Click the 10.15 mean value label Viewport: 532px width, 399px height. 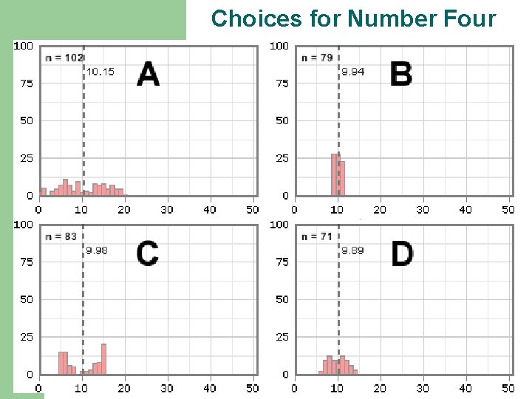pos(100,72)
